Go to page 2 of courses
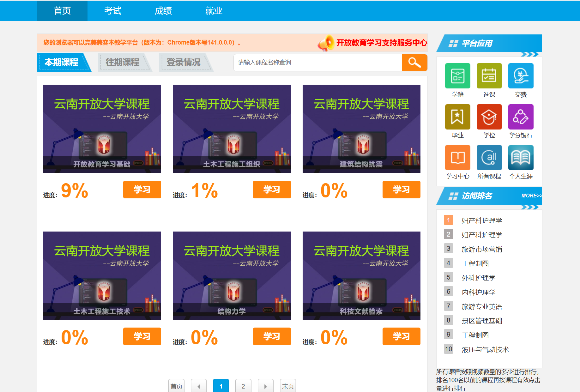 243,386
